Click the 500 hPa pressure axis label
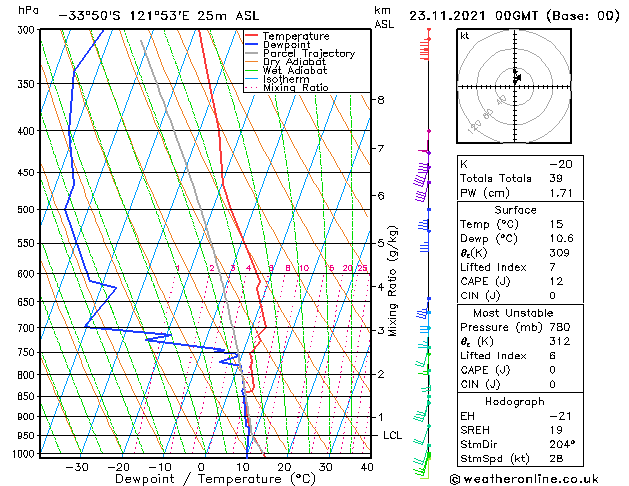The width and height of the screenshot is (629, 486). 28,210
